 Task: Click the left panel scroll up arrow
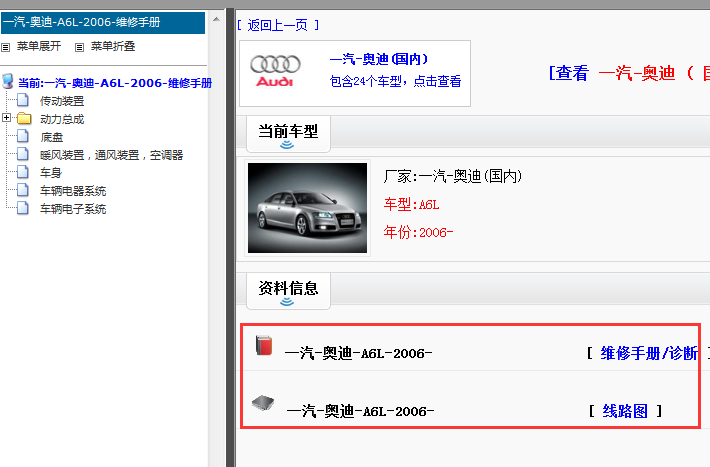click(216, 19)
